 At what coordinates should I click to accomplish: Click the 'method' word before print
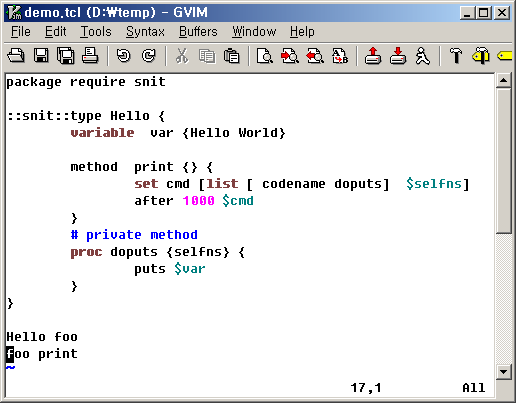coord(94,167)
